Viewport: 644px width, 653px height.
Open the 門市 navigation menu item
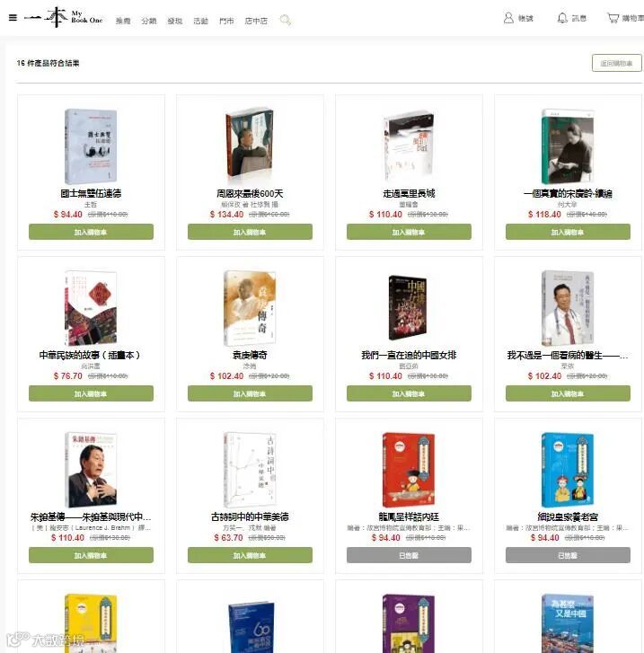226,21
